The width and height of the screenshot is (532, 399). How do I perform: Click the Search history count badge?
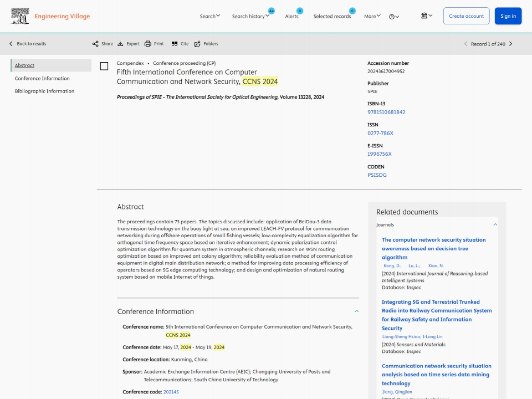tap(272, 11)
